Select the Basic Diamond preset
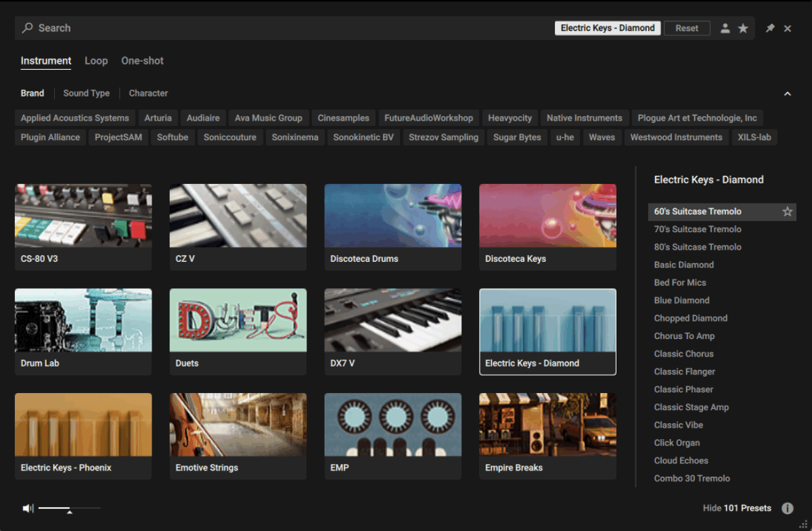 pyautogui.click(x=722, y=265)
